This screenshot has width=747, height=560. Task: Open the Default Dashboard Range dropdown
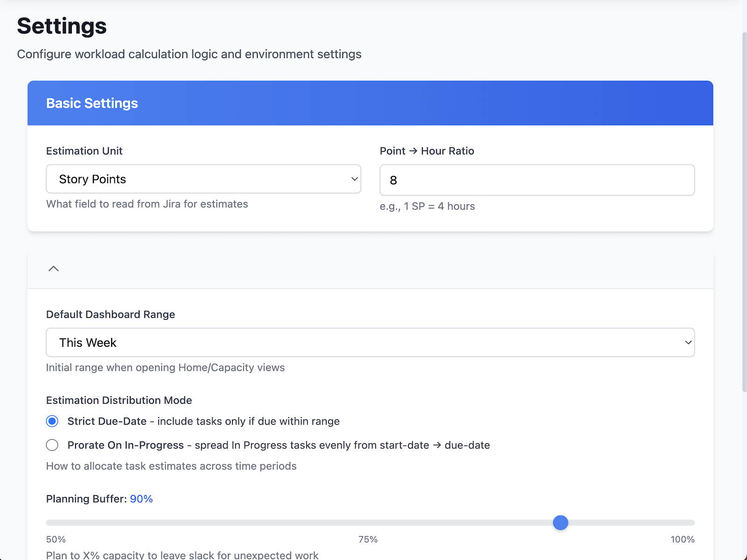point(370,342)
